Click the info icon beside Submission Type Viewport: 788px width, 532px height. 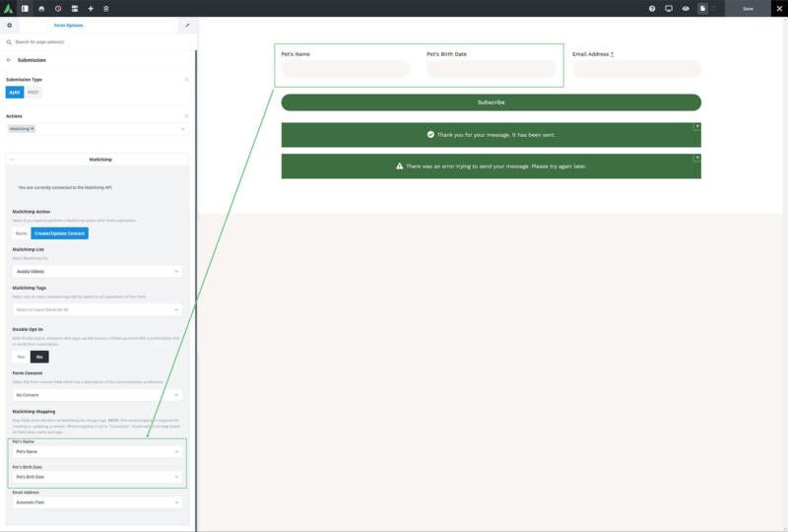[x=186, y=80]
